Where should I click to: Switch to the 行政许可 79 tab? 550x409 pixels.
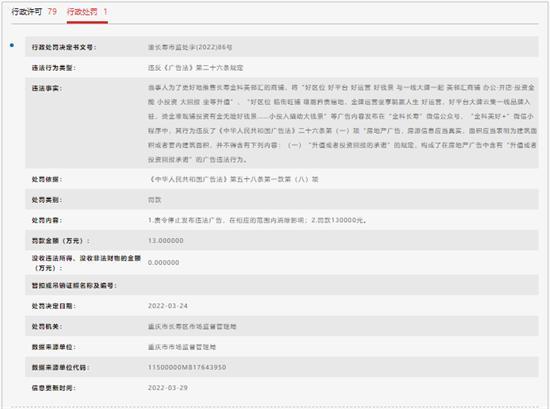[x=34, y=12]
